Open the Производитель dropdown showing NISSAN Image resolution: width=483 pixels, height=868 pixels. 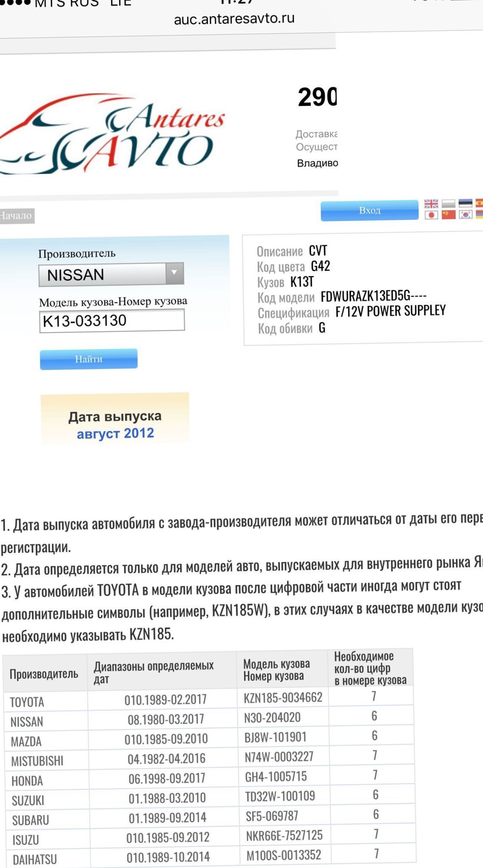111,274
